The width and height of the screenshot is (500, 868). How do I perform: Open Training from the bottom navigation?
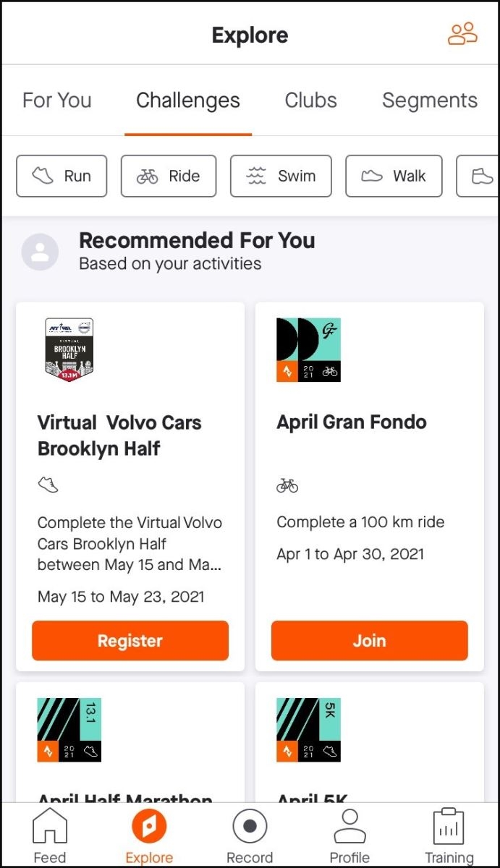point(449,832)
